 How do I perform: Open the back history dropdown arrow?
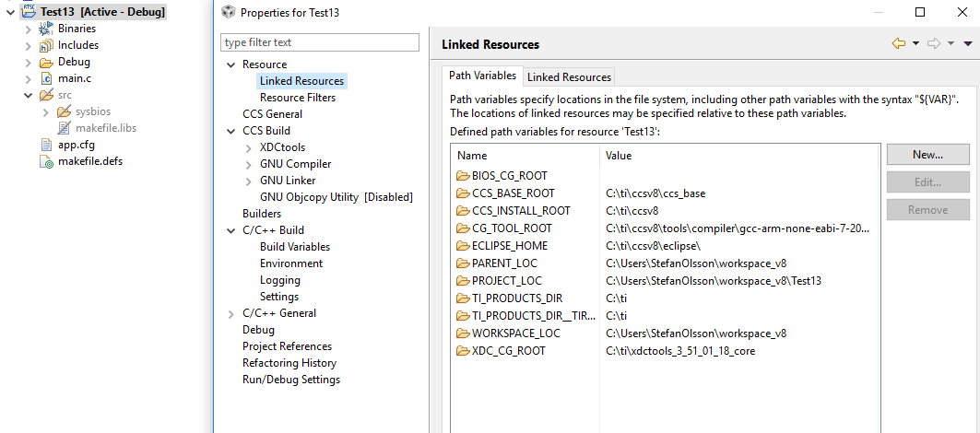[x=915, y=43]
